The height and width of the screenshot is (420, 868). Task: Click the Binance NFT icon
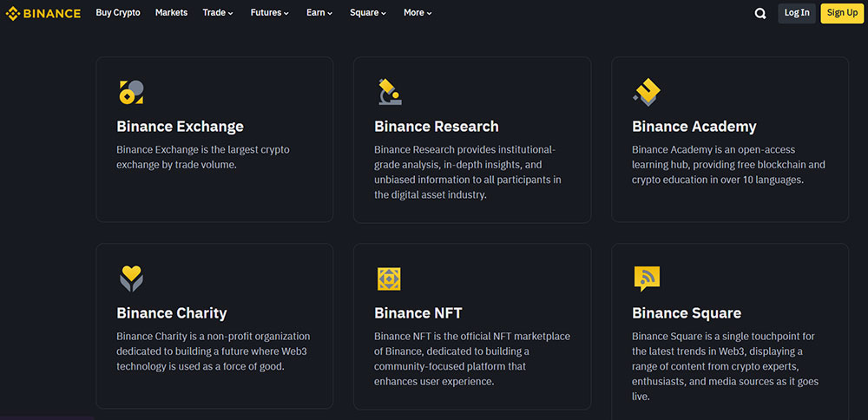coord(389,279)
